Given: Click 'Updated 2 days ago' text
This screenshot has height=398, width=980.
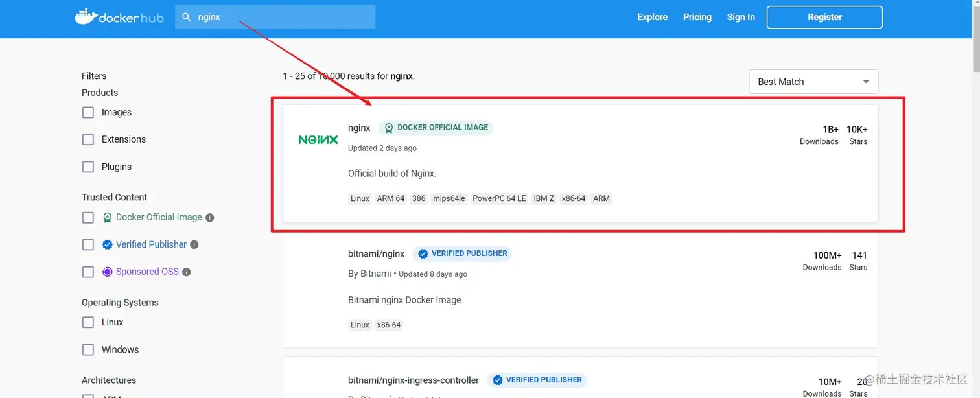Looking at the screenshot, I should [x=382, y=148].
